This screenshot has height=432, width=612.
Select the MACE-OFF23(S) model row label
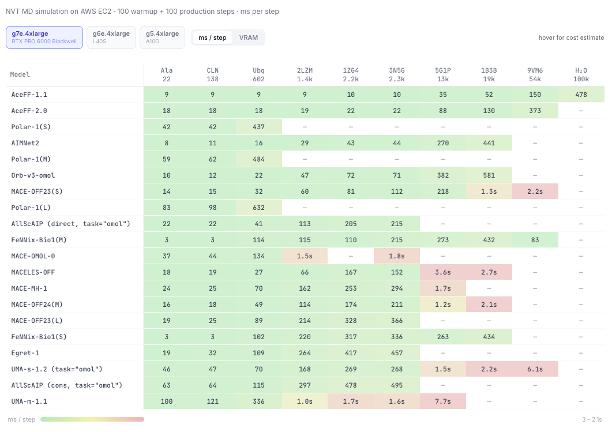pyautogui.click(x=37, y=192)
